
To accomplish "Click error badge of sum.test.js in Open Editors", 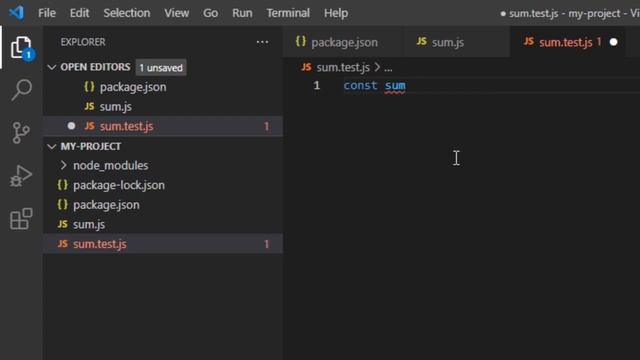I will point(266,126).
